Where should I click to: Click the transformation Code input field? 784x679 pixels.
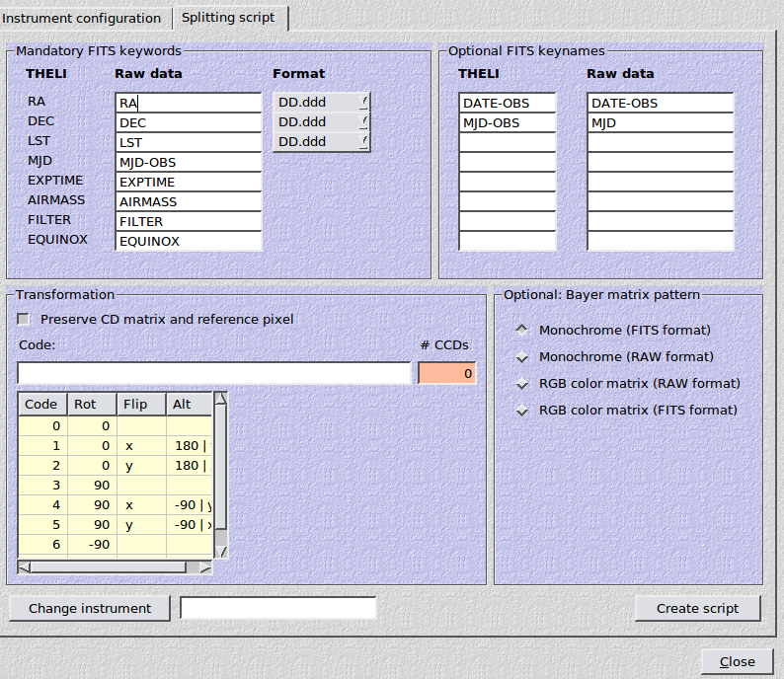[213, 373]
